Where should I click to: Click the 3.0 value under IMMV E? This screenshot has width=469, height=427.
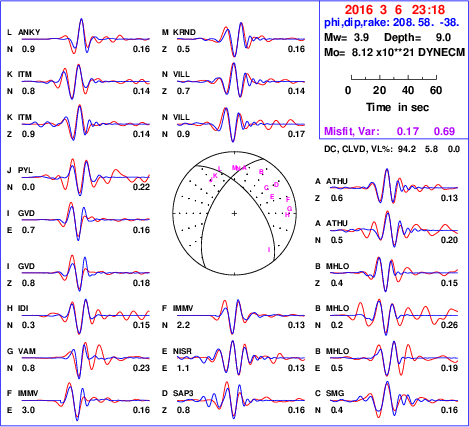click(28, 410)
